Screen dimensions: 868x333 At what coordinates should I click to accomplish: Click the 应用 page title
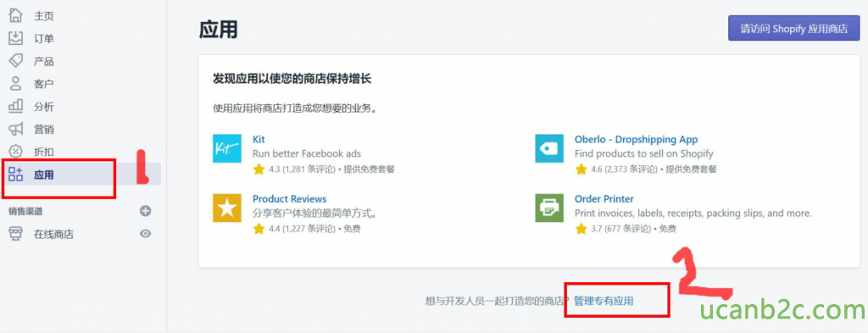click(218, 29)
